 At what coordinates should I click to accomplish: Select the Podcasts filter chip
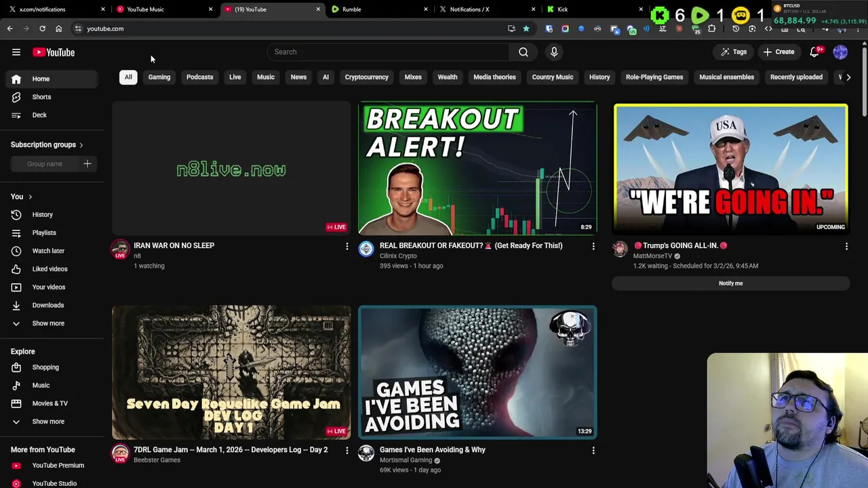[199, 77]
